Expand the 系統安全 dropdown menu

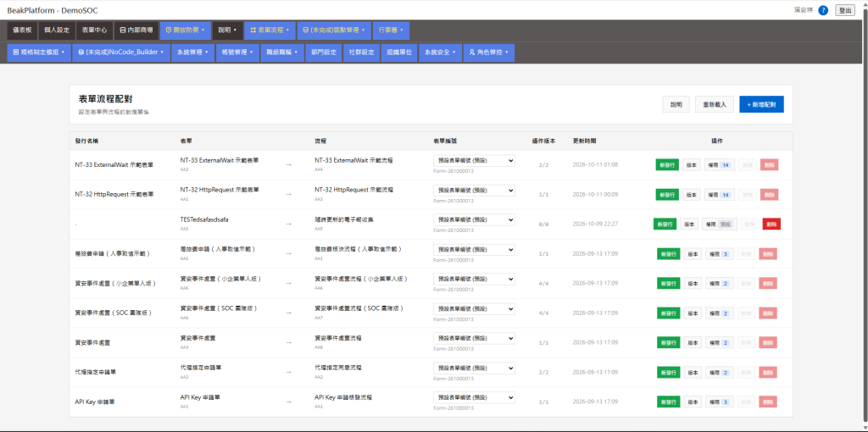(440, 53)
